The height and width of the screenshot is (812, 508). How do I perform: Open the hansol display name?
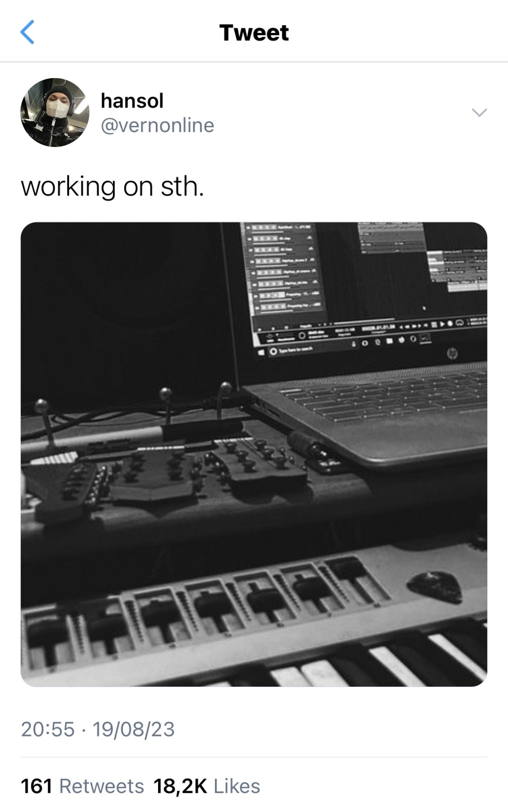[x=132, y=101]
